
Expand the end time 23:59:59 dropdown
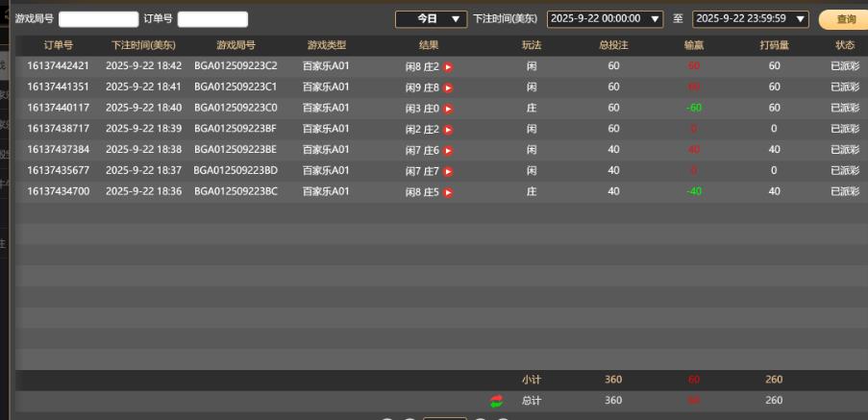click(801, 19)
